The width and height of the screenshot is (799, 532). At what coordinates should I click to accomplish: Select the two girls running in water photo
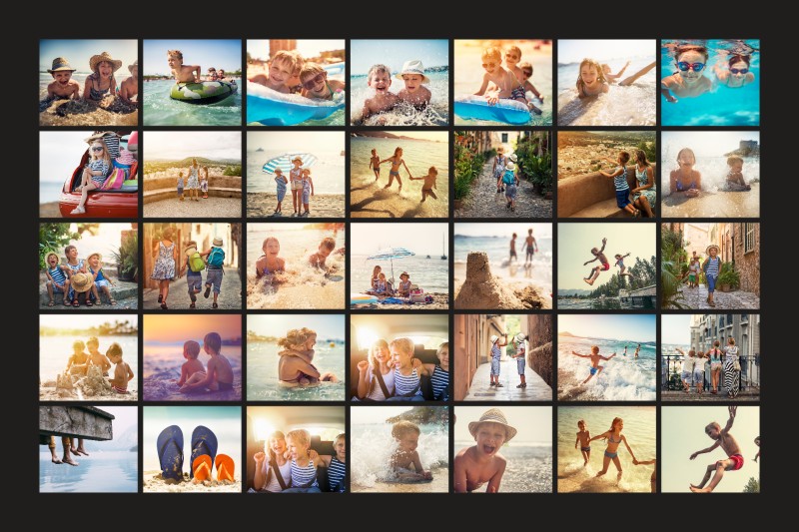[x=606, y=449]
